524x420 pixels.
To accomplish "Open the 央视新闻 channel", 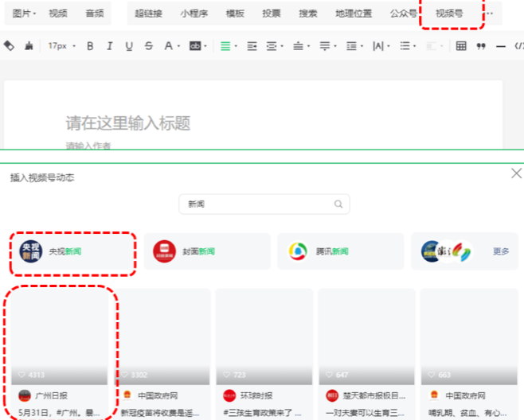I will point(72,251).
